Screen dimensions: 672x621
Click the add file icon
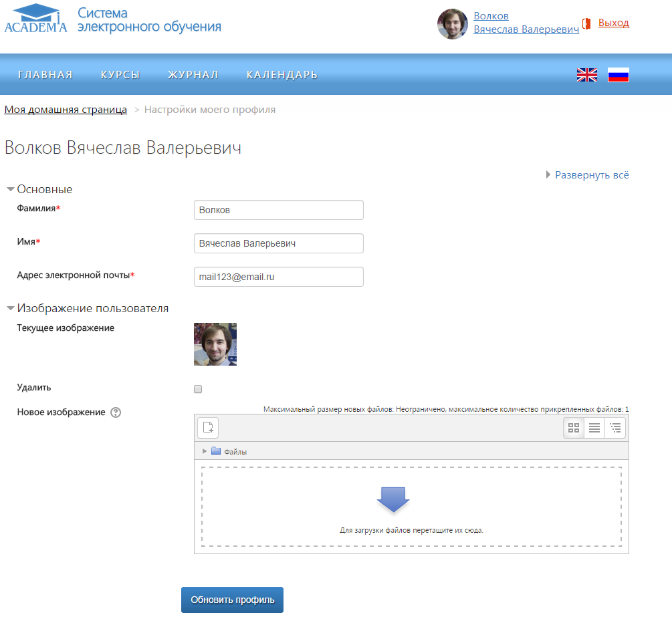coord(208,428)
